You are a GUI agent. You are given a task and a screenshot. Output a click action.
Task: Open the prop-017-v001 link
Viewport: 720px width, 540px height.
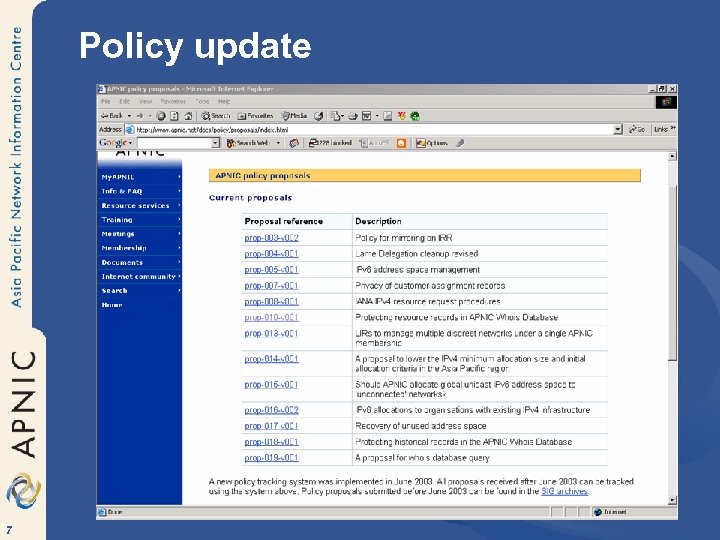(x=271, y=426)
